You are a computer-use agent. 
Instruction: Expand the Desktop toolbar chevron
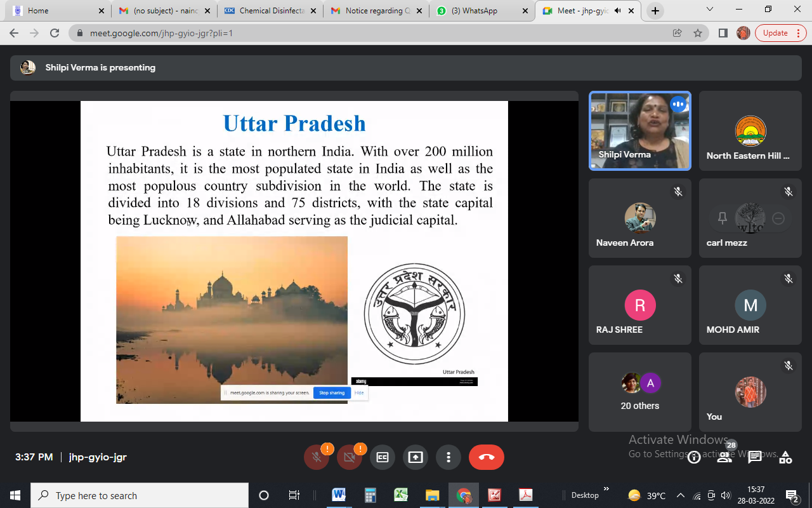606,489
